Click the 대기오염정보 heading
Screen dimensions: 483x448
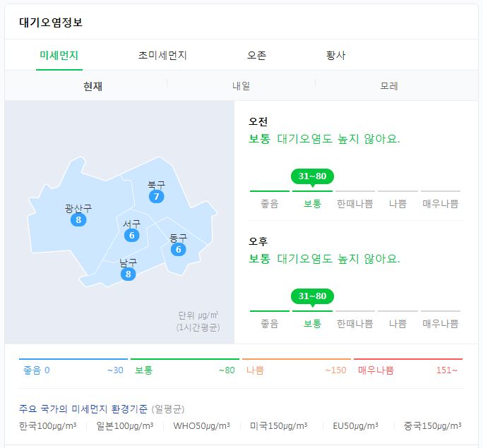coord(51,23)
